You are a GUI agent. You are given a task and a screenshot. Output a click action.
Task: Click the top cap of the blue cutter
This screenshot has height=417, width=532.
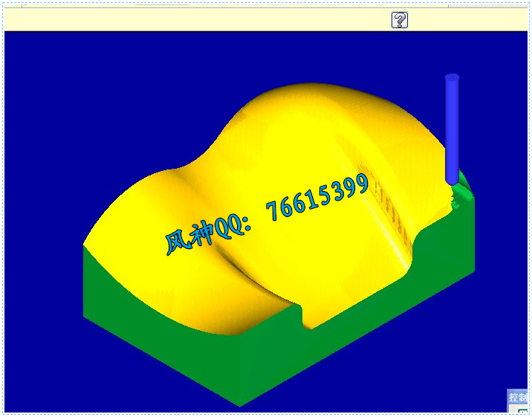coord(452,77)
